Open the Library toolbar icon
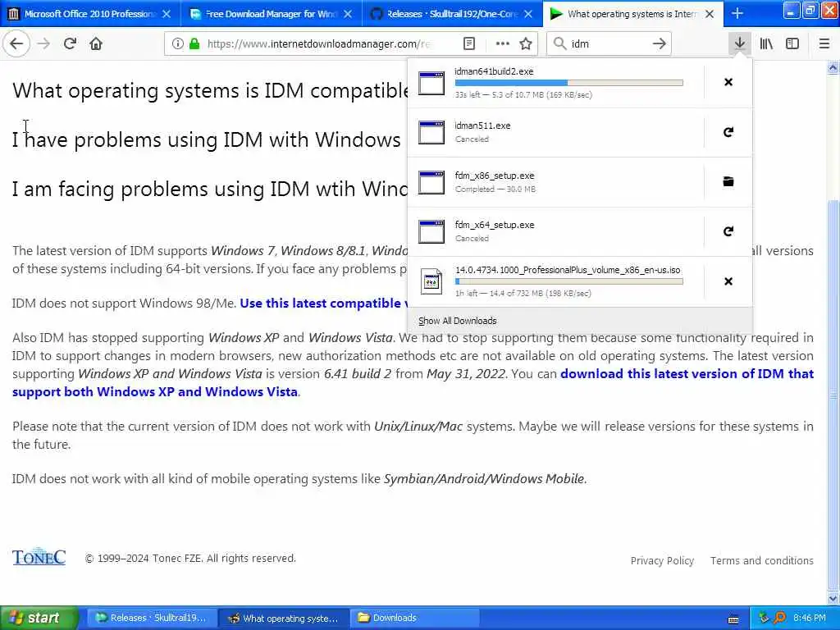 tap(766, 44)
